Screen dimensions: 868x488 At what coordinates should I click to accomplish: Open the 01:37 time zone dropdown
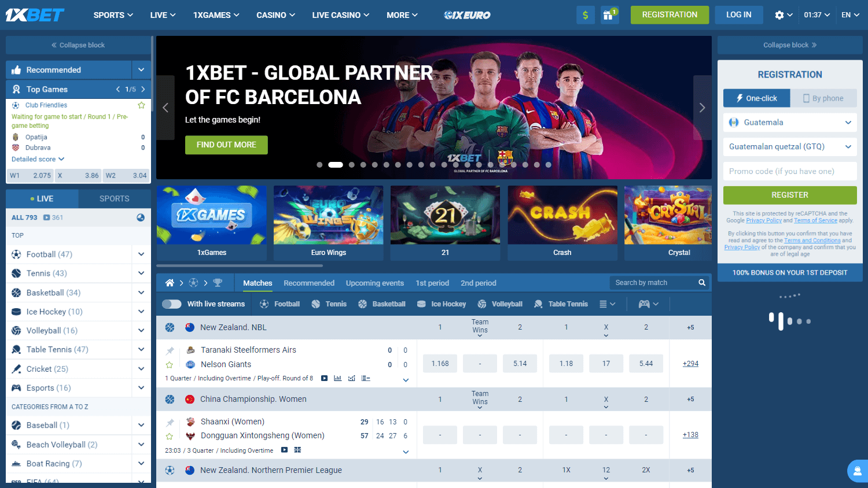pos(816,15)
